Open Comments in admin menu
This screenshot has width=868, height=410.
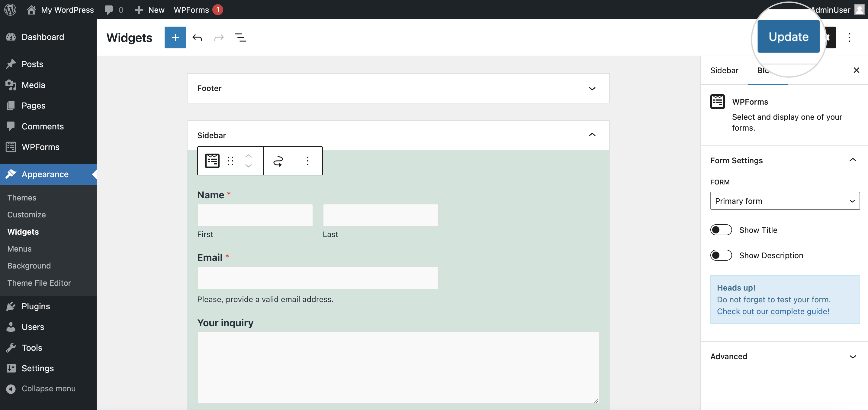pyautogui.click(x=48, y=127)
